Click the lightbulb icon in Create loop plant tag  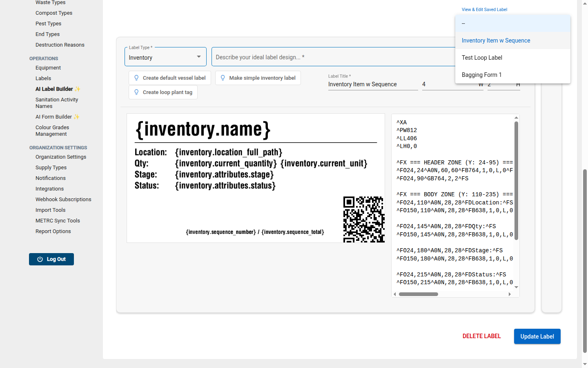[x=136, y=92]
